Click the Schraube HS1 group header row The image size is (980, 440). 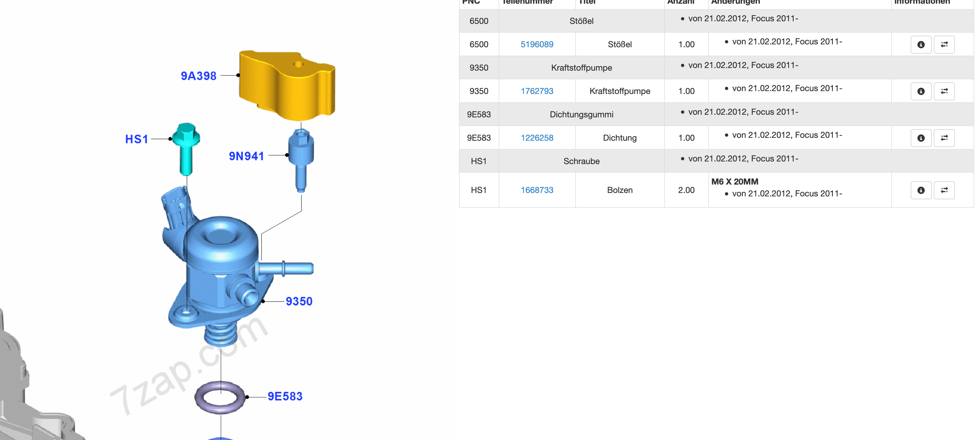(x=581, y=161)
